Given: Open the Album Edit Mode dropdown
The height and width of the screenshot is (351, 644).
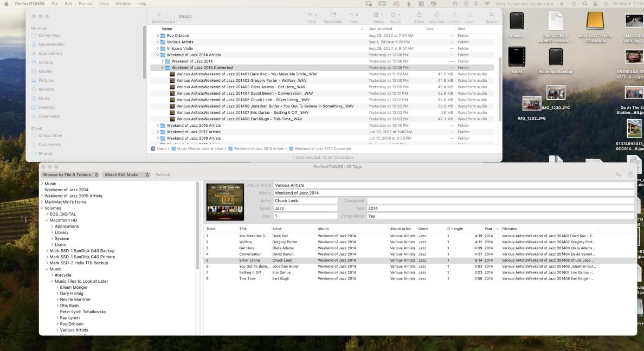Looking at the screenshot, I should [x=126, y=175].
